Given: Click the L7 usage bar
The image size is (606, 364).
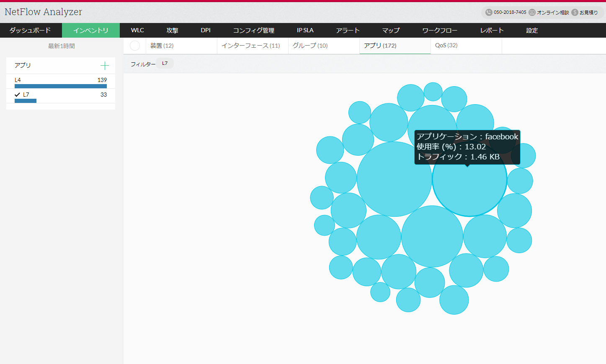Looking at the screenshot, I should (26, 101).
